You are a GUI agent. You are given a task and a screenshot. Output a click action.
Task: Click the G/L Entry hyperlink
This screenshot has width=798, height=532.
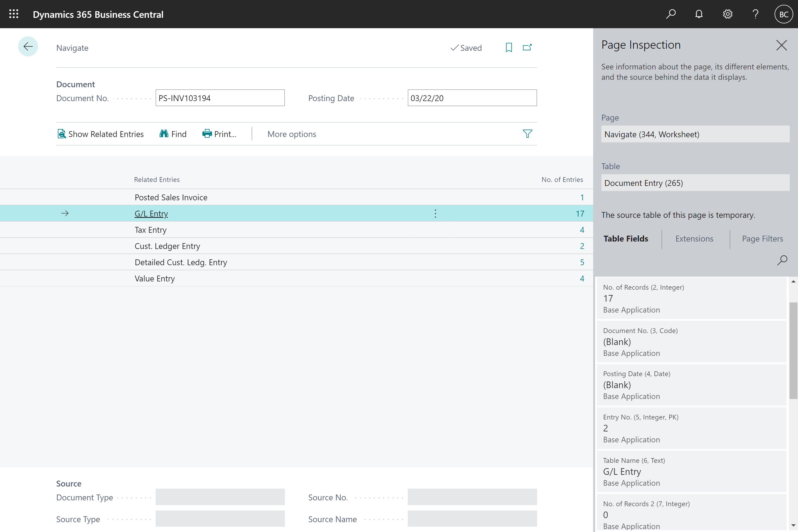click(151, 213)
